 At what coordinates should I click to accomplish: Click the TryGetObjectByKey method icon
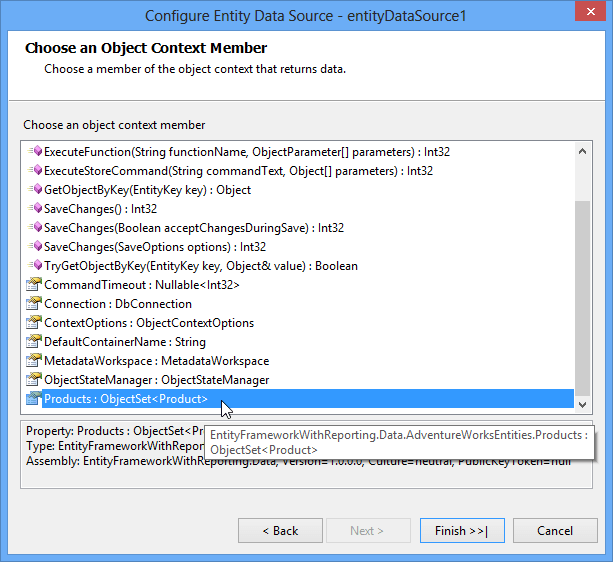(35, 266)
